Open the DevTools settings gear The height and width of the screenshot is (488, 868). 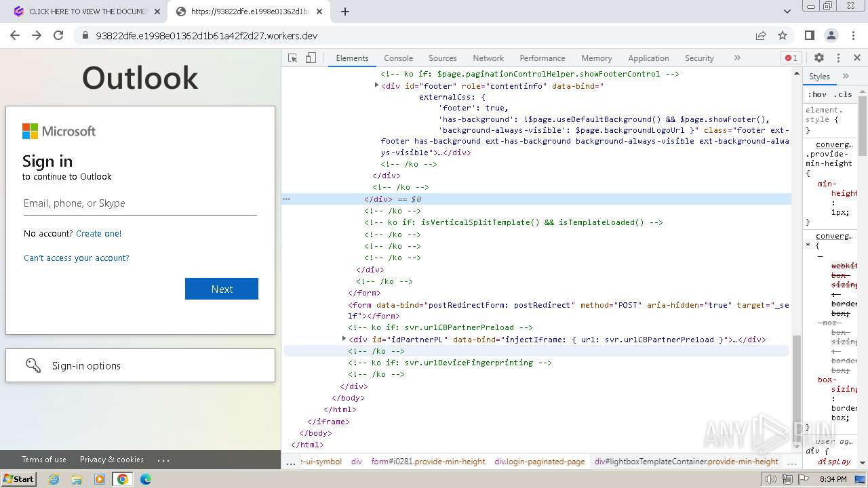point(819,58)
